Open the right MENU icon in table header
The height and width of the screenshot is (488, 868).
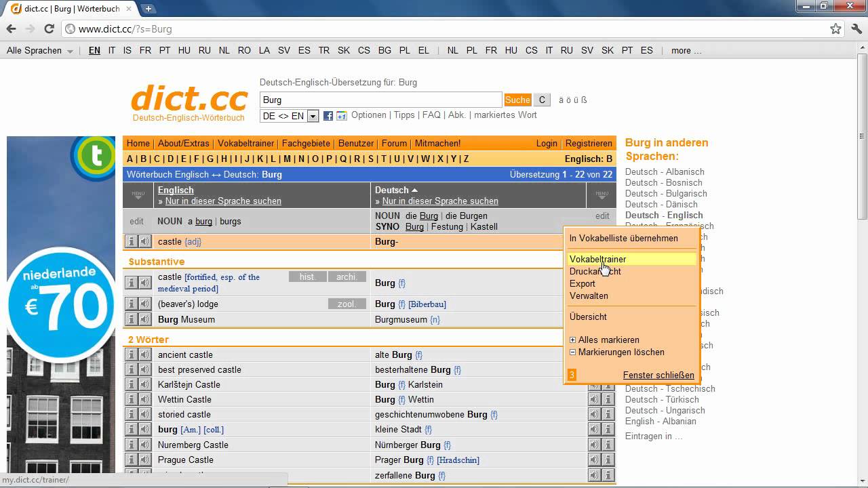(601, 195)
